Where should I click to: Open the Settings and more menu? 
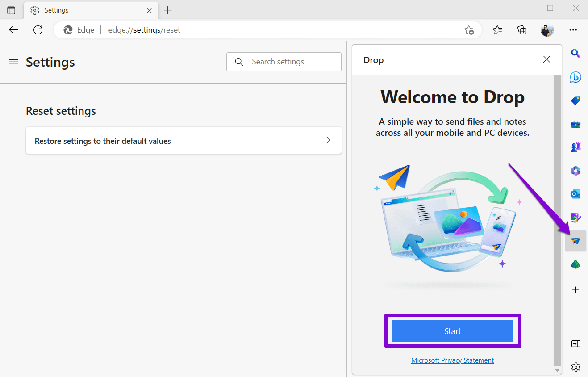573,30
